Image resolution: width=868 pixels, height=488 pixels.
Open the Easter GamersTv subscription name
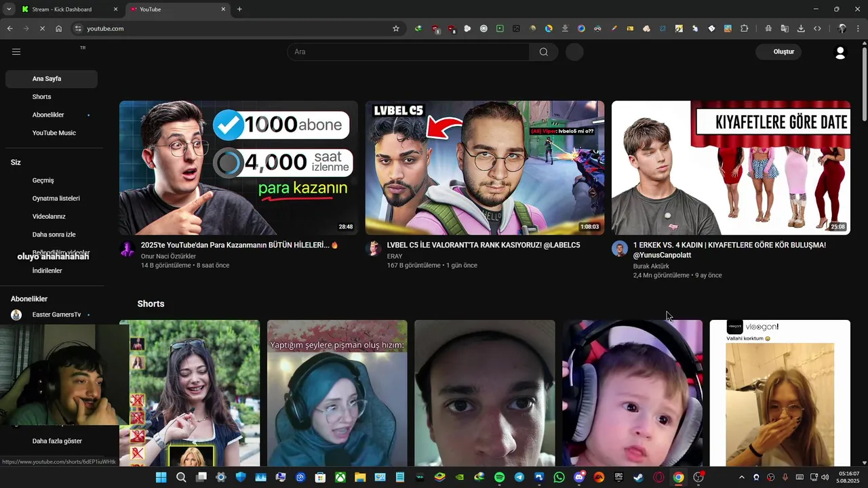(56, 314)
